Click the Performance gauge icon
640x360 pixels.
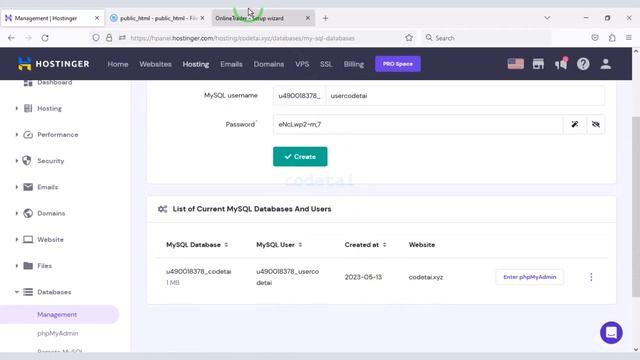pyautogui.click(x=28, y=134)
